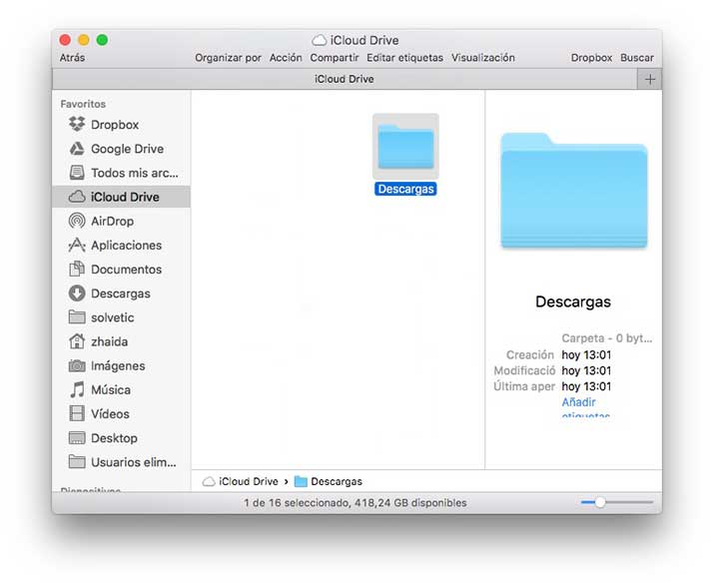Open solvetic folder icon in sidebar
The height and width of the screenshot is (588, 714).
coord(77,316)
